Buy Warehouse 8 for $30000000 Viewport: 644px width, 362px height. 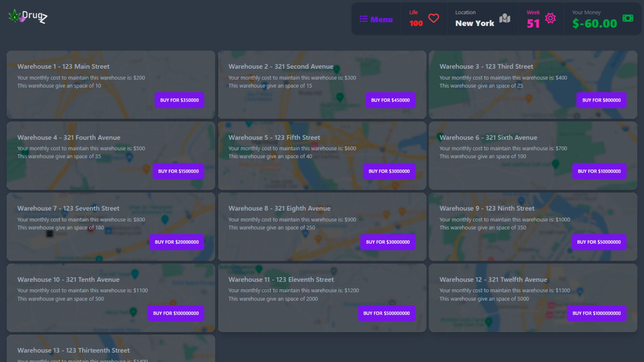pyautogui.click(x=388, y=242)
